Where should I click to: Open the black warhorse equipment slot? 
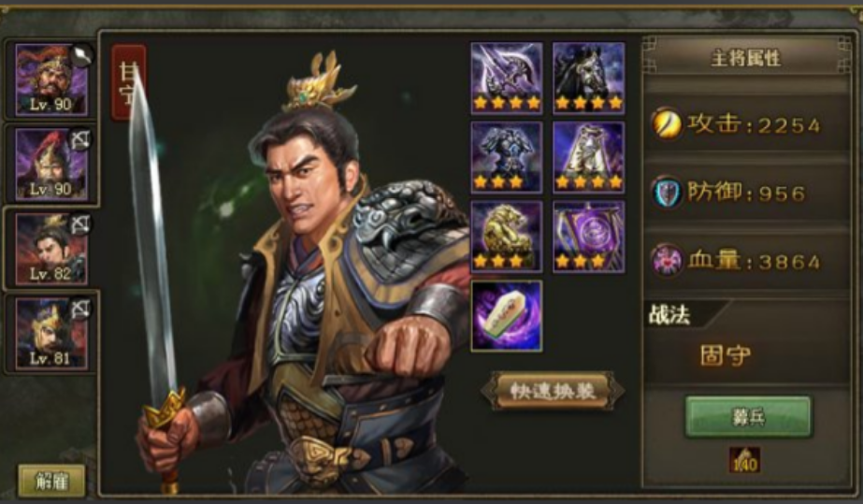[x=589, y=79]
